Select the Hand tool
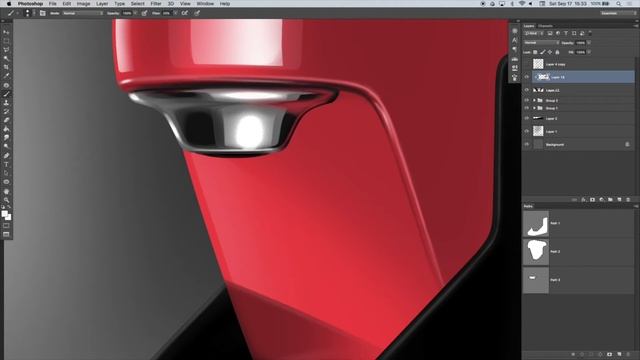 (6, 191)
